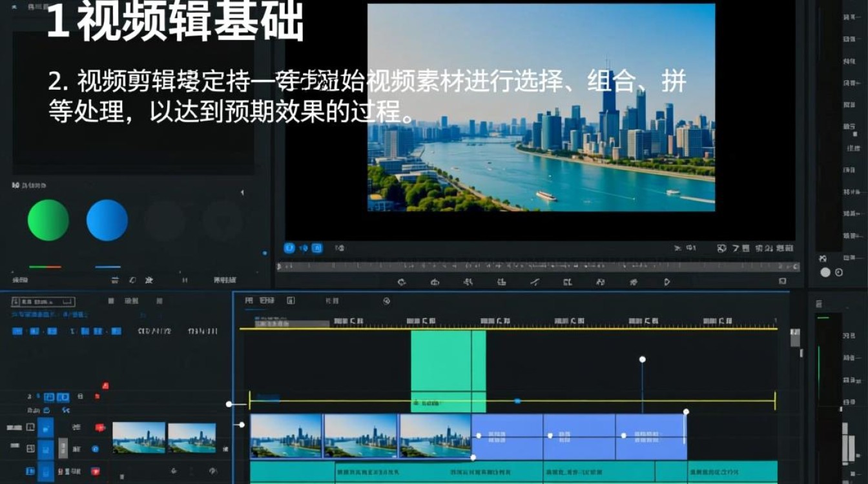Click the boxed icon tab in the timeline header
Image resolution: width=868 pixels, height=484 pixels.
(x=291, y=301)
